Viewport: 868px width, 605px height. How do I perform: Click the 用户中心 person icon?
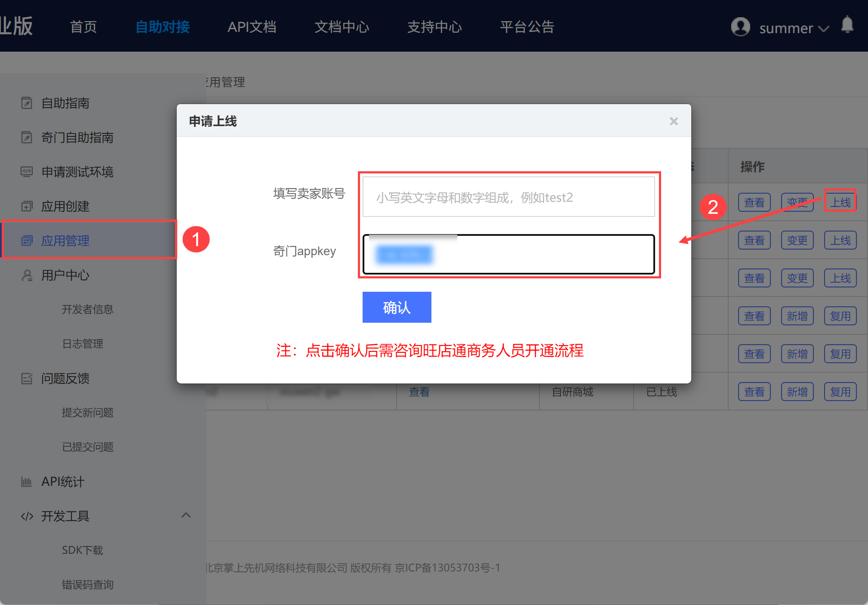(27, 275)
